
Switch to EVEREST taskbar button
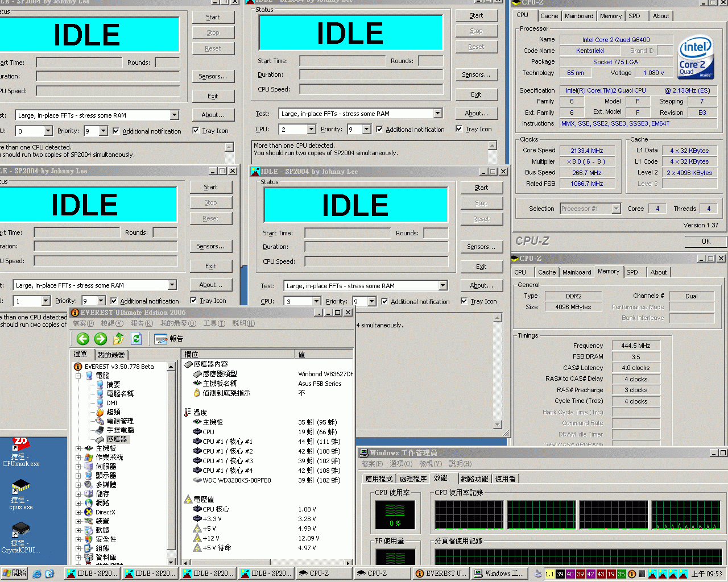tap(441, 573)
